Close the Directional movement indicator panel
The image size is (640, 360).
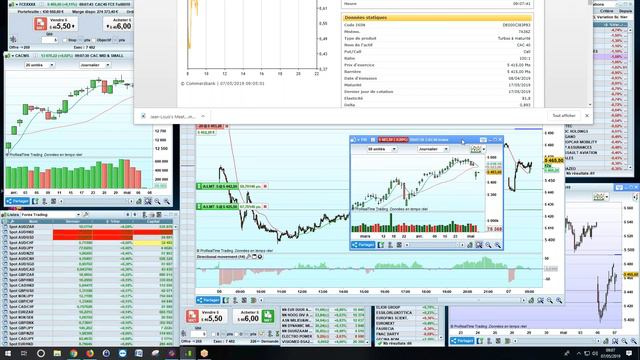click(260, 257)
